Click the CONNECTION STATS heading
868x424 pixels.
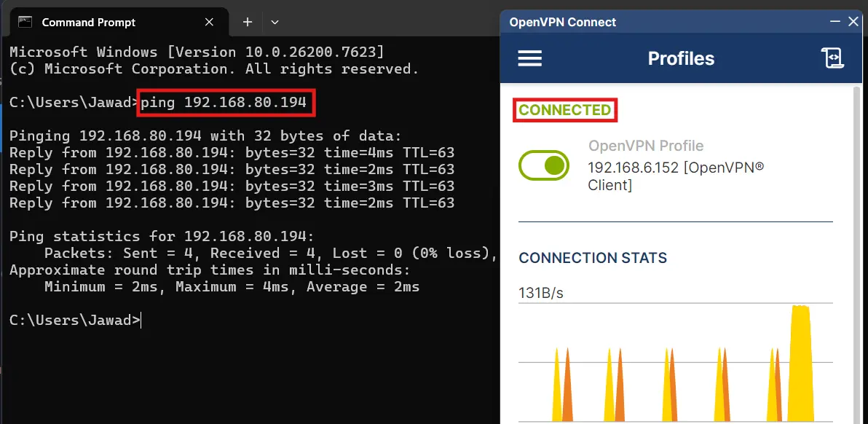(592, 258)
